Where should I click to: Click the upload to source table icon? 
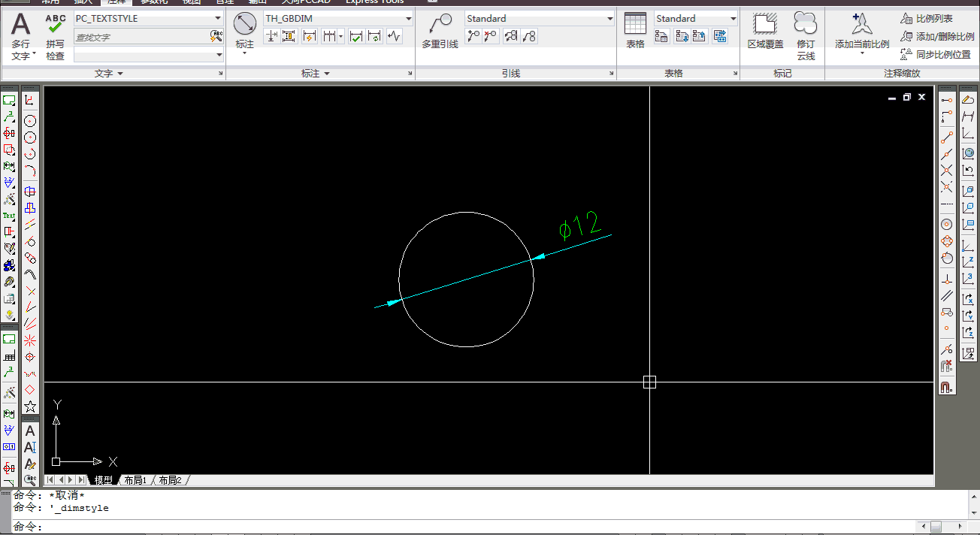tap(699, 36)
